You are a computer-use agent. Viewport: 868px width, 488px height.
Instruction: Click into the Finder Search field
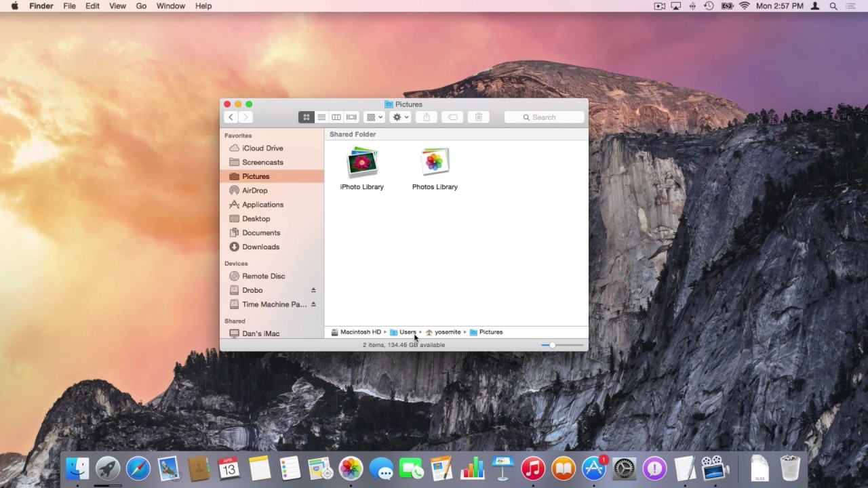[544, 117]
